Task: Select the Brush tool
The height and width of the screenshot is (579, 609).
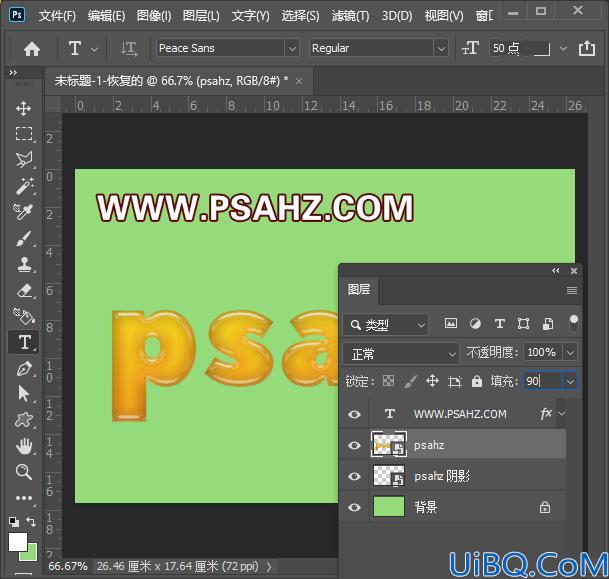Action: pyautogui.click(x=24, y=238)
